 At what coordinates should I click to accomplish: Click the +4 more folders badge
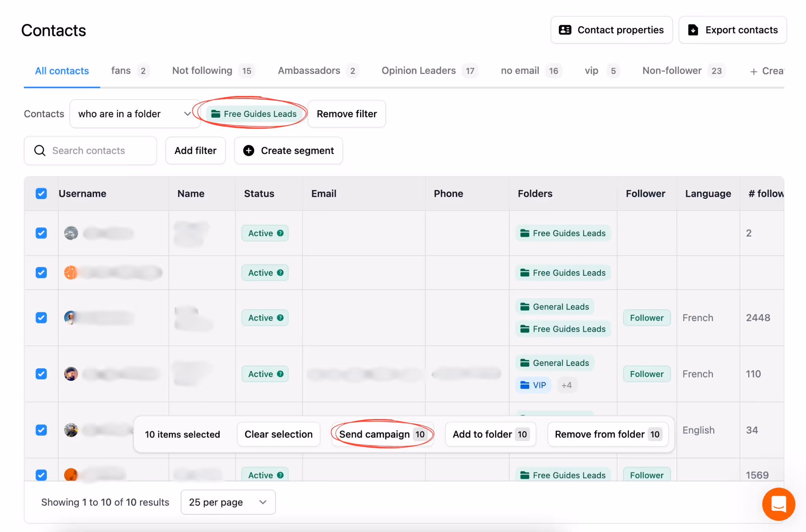(x=566, y=385)
